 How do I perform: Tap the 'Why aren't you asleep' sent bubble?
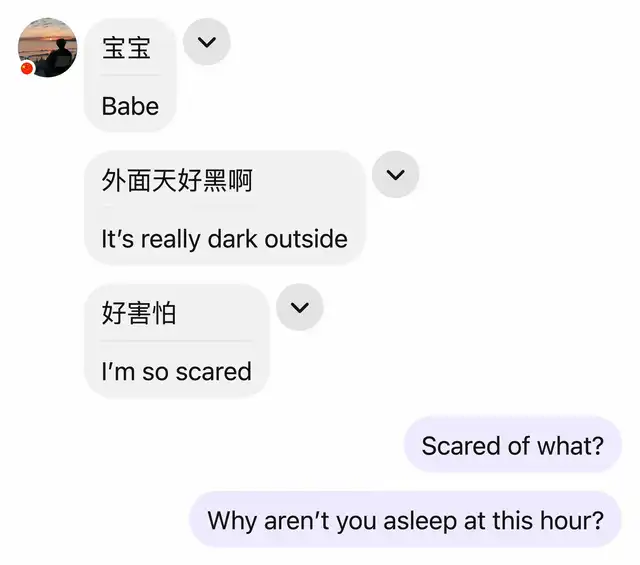click(405, 520)
